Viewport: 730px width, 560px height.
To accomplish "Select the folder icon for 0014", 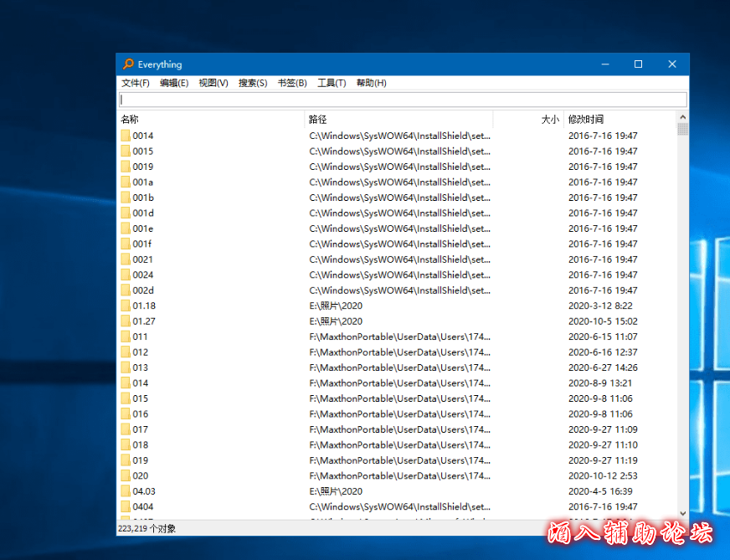I will click(x=125, y=136).
